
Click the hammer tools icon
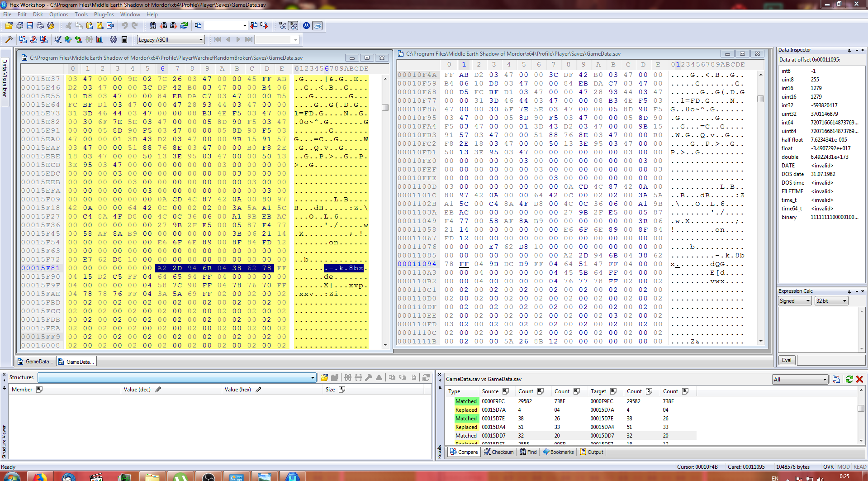tap(9, 40)
